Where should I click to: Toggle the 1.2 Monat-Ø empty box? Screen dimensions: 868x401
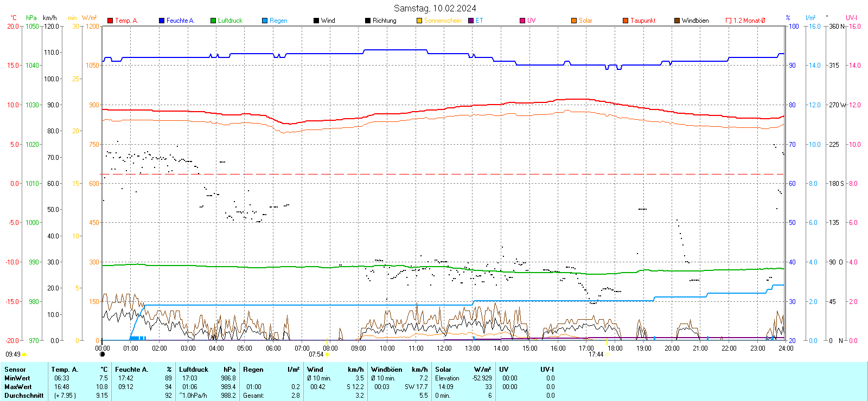point(729,21)
